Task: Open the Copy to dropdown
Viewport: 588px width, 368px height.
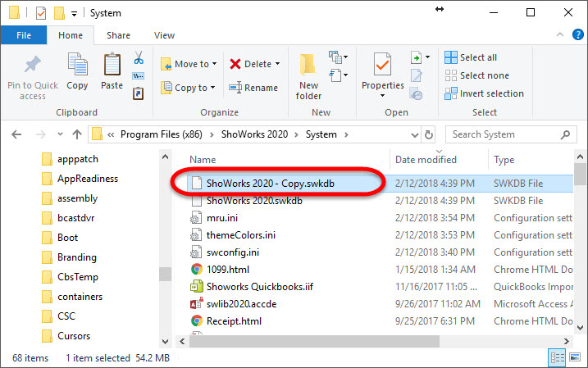Action: point(188,88)
